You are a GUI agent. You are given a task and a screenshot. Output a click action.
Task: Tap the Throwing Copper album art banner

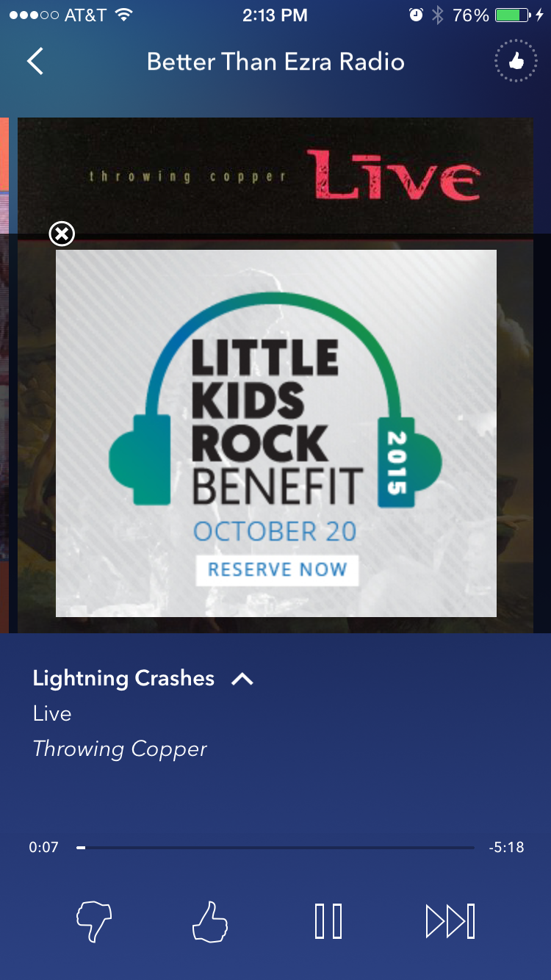(275, 176)
